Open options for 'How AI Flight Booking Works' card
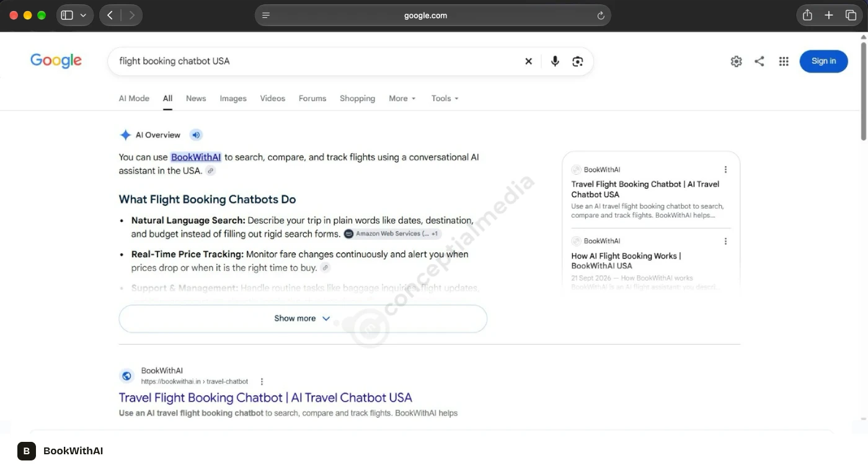868x471 pixels. pyautogui.click(x=725, y=241)
